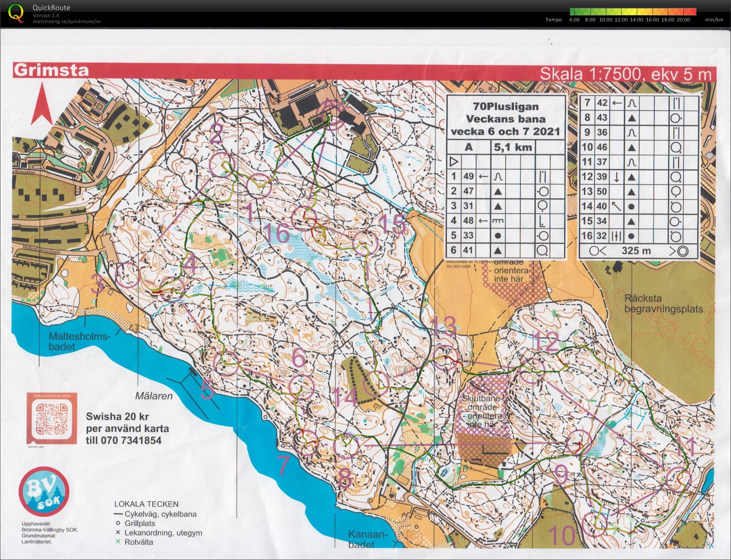Click control circle 15 on the map
Viewport: 731px width, 560px height.
point(365,242)
